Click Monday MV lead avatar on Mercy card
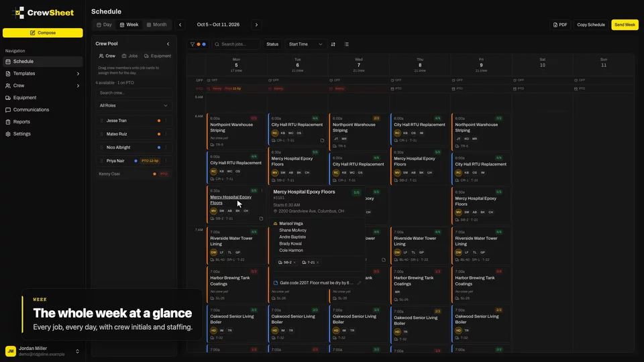 pos(213,211)
